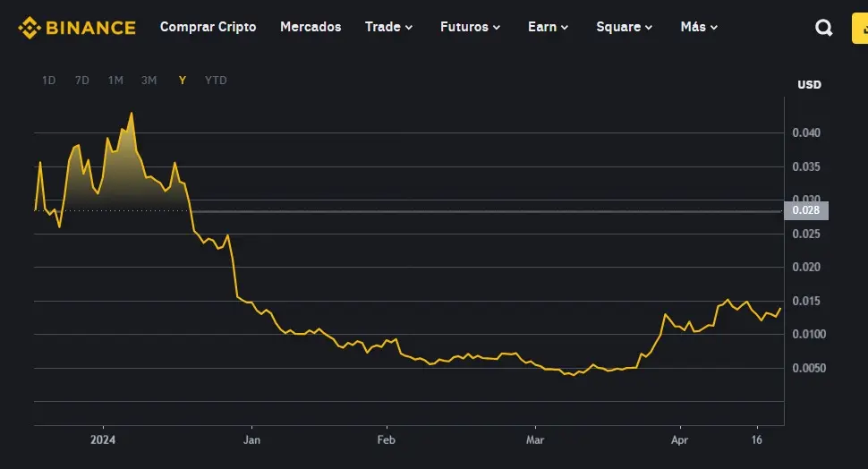Click the chart line's highest peak

coord(132,114)
